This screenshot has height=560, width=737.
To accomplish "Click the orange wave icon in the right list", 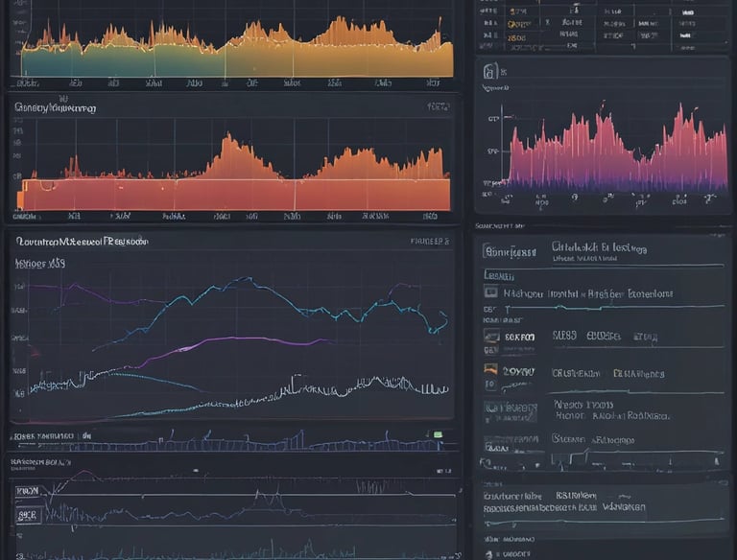I will click(490, 369).
